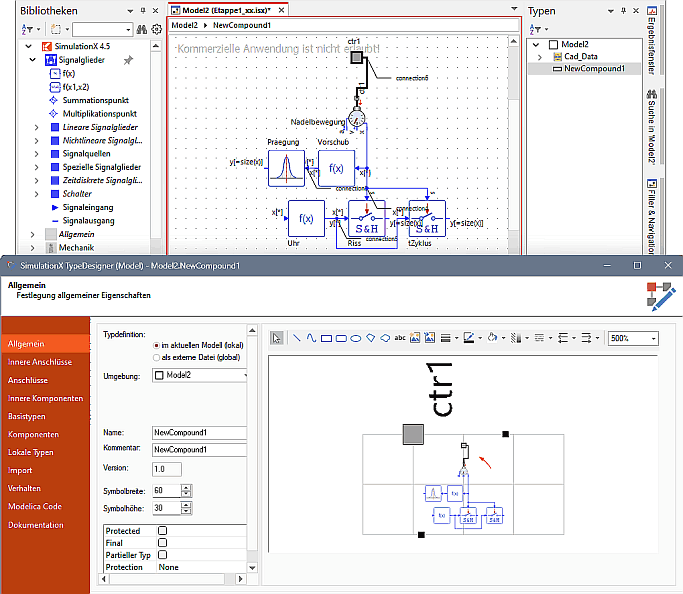Image resolution: width=683 pixels, height=594 pixels.
Task: Select the curve drawing tool
Action: 311,338
